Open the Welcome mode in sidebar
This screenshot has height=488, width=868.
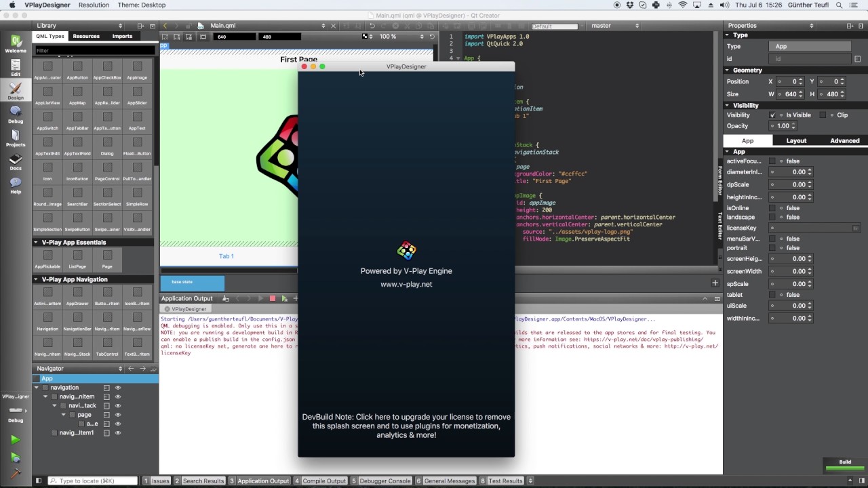(16, 44)
